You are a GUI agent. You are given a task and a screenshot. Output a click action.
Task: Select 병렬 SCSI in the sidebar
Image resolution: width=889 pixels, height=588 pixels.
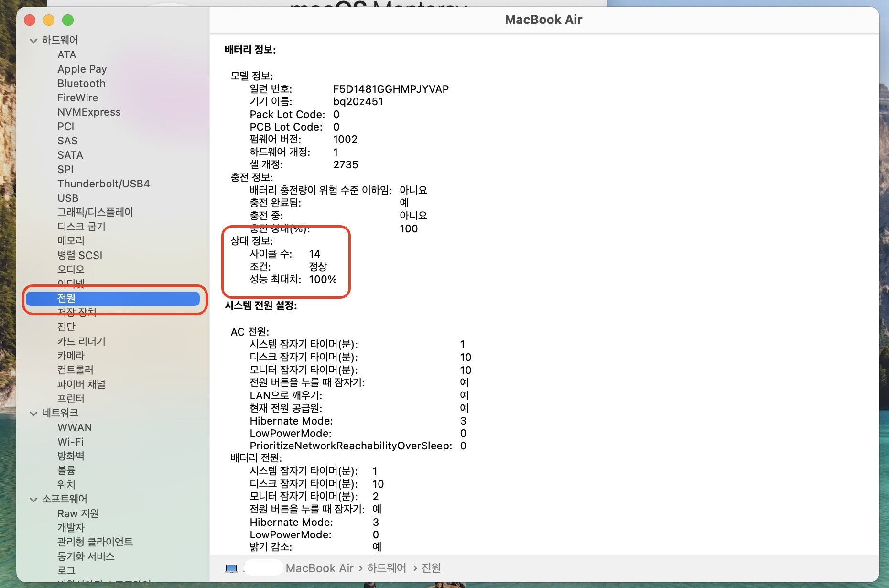click(x=80, y=255)
